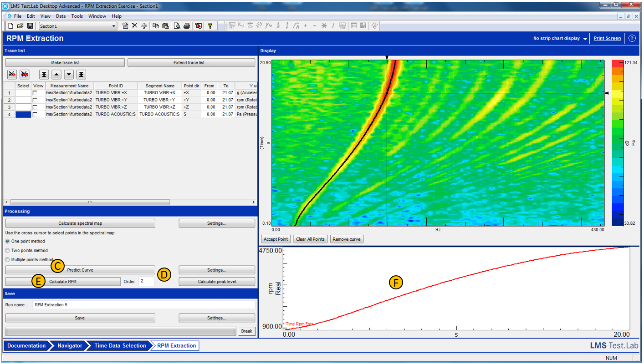Tick View checkbox for TURBO ACOUSTIC:S row

pos(35,114)
